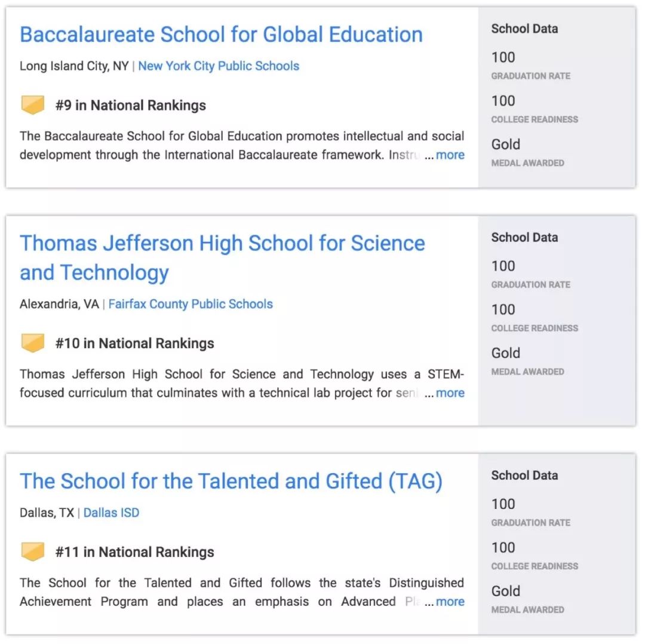Click #10 in National Rankings text

pyautogui.click(x=135, y=344)
